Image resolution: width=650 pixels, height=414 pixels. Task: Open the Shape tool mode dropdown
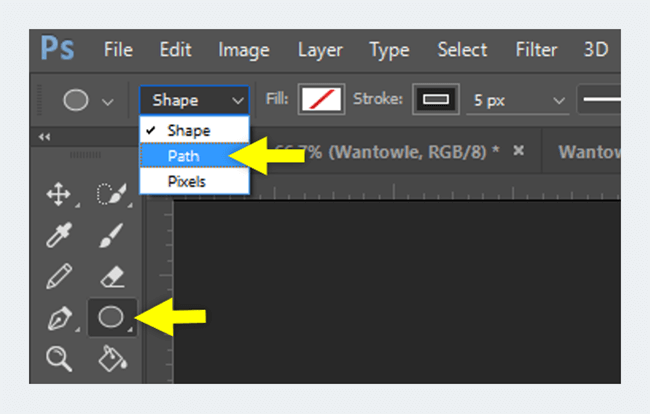tap(195, 100)
